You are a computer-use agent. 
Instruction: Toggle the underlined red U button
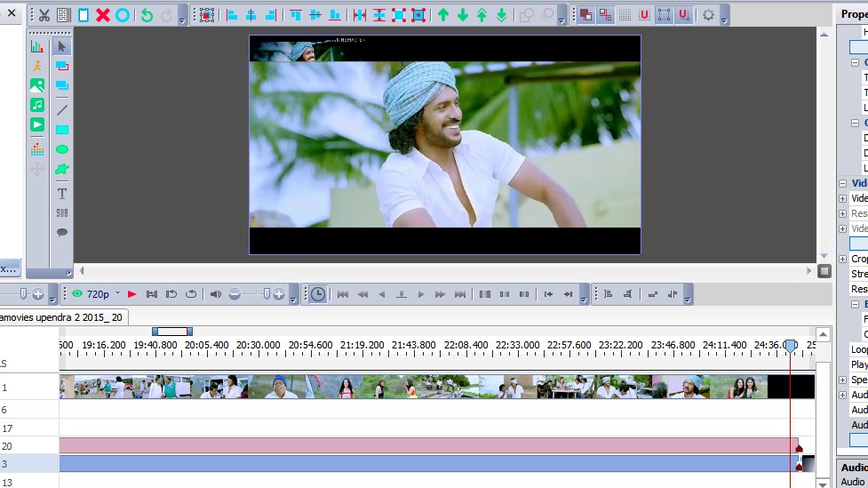pyautogui.click(x=684, y=15)
